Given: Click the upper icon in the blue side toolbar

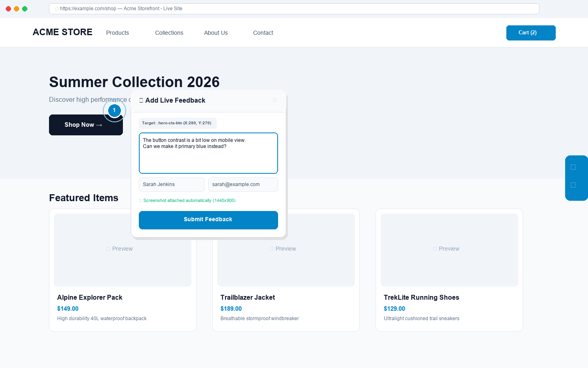Looking at the screenshot, I should coord(573,167).
